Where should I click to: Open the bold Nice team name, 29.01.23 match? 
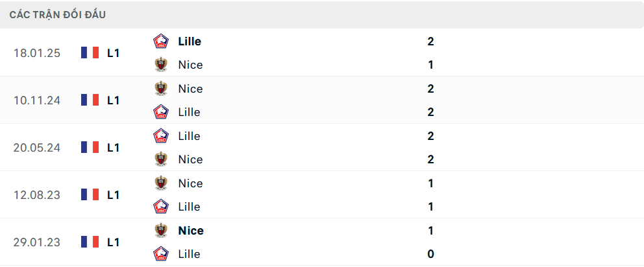pos(191,231)
